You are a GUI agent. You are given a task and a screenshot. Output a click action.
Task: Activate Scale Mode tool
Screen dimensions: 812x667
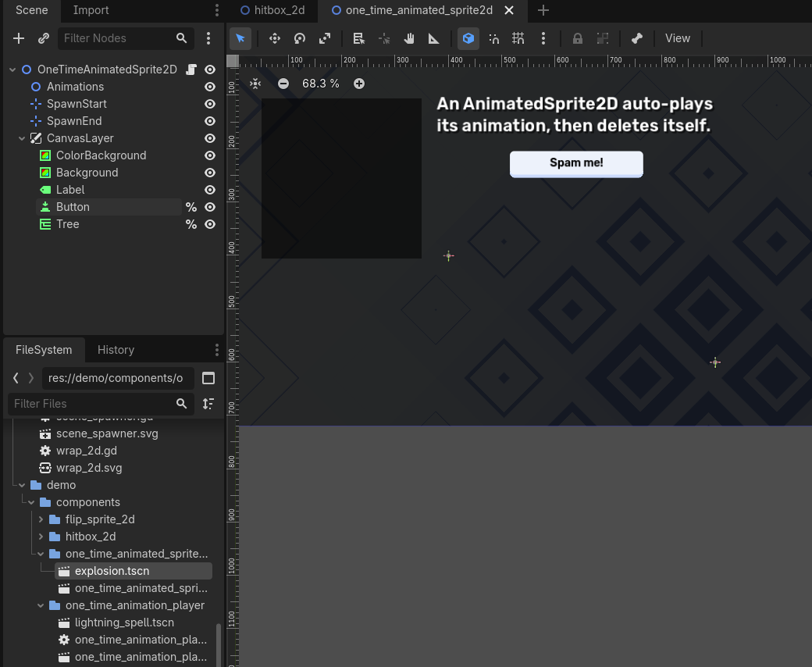pos(325,38)
